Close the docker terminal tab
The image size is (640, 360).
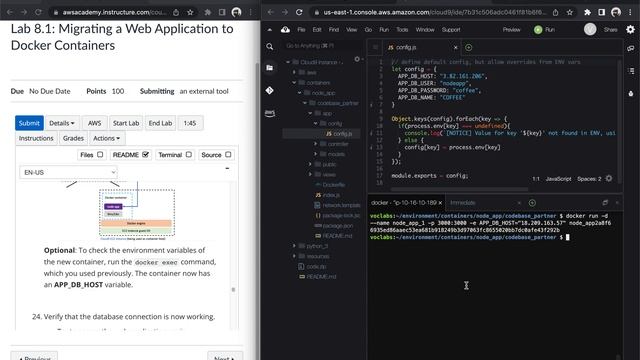click(440, 203)
